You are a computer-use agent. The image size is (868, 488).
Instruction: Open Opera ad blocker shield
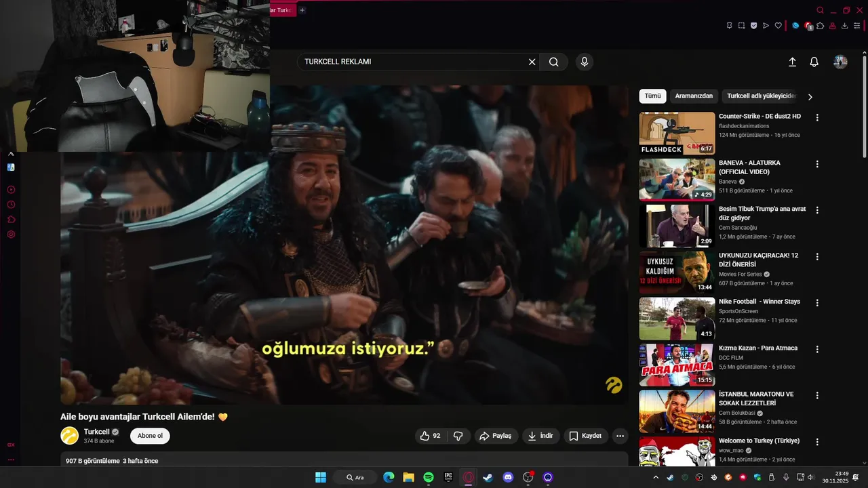753,26
